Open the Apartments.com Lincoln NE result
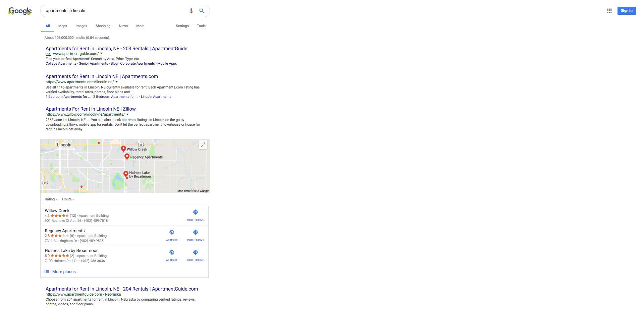Screen dimensions: 644x311 102,76
